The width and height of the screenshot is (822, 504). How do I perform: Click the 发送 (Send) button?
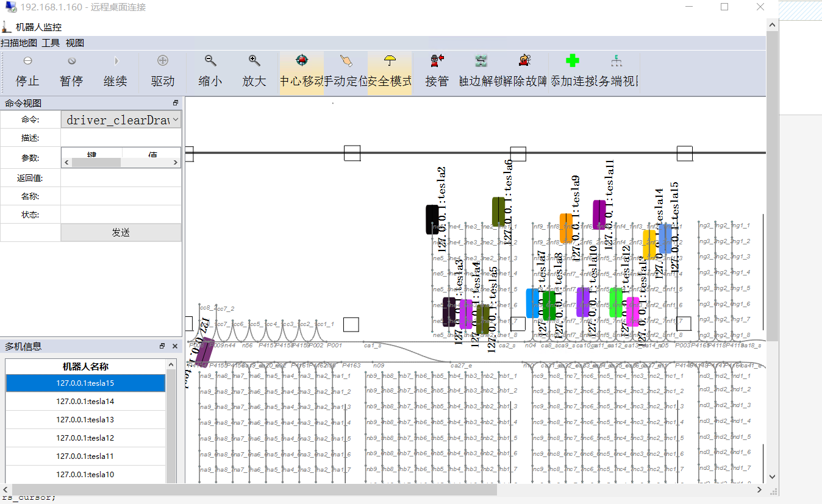click(121, 232)
